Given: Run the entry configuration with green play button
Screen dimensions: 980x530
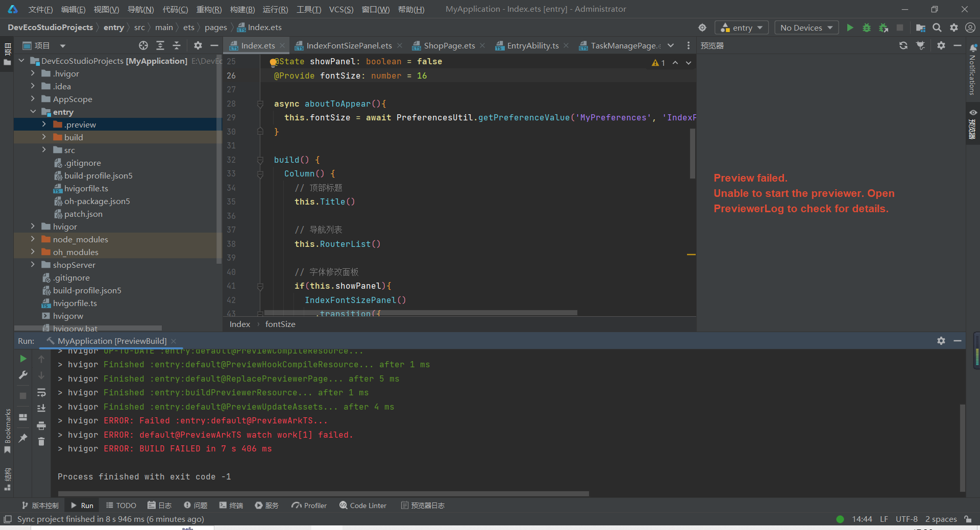Looking at the screenshot, I should tap(850, 28).
